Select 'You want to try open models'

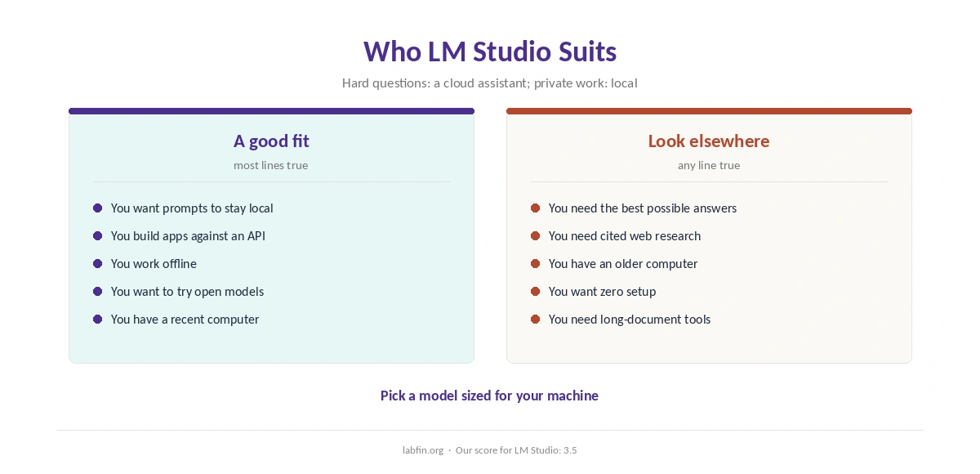point(187,292)
